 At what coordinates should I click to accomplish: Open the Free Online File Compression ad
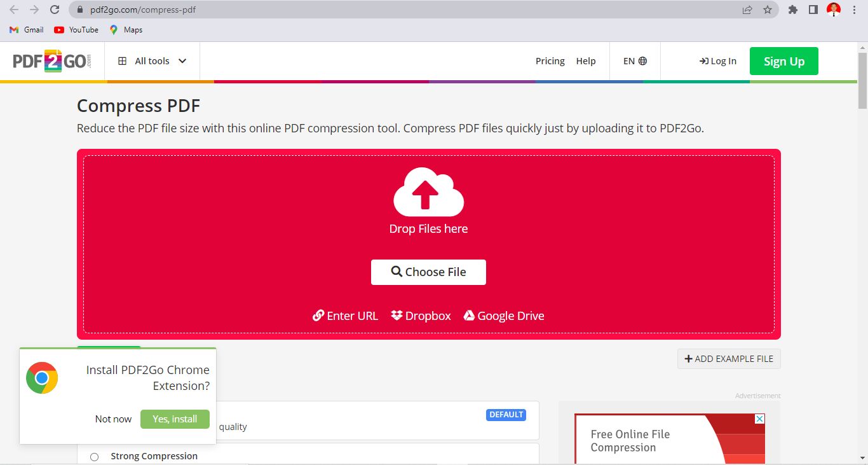[x=670, y=439]
